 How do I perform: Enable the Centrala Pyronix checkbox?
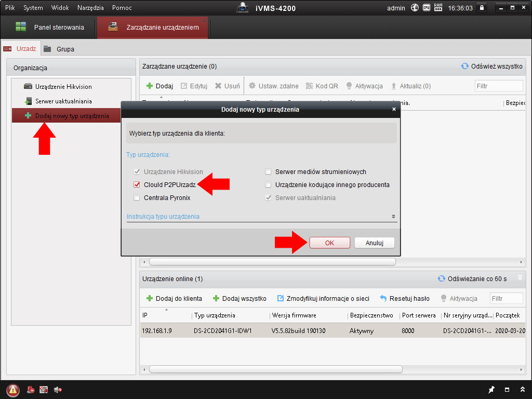(x=137, y=198)
